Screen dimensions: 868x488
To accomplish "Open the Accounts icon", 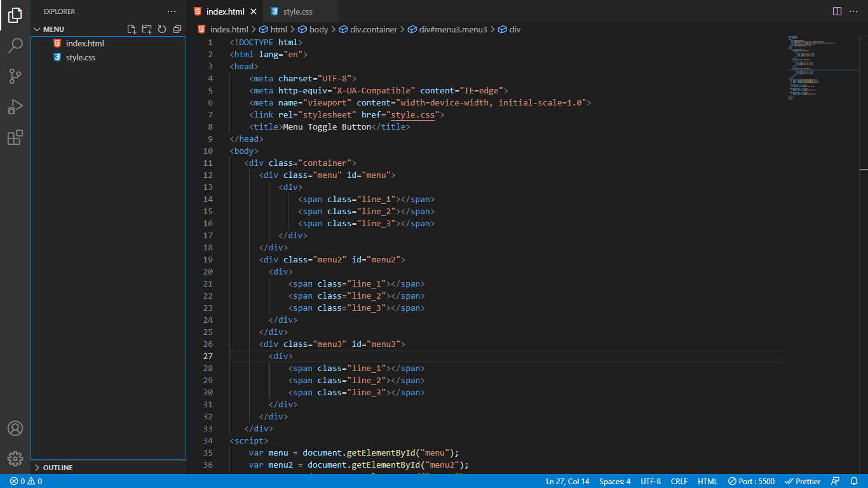I will pos(15,429).
